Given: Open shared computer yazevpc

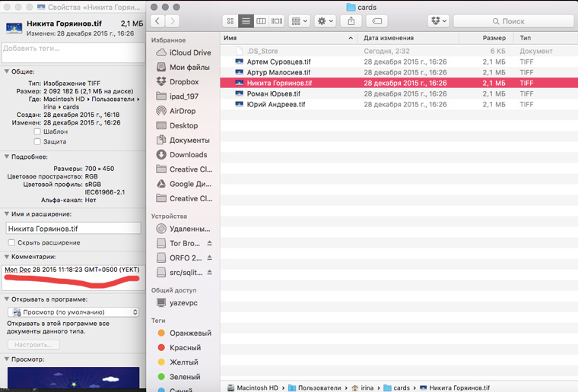Looking at the screenshot, I should [x=177, y=303].
